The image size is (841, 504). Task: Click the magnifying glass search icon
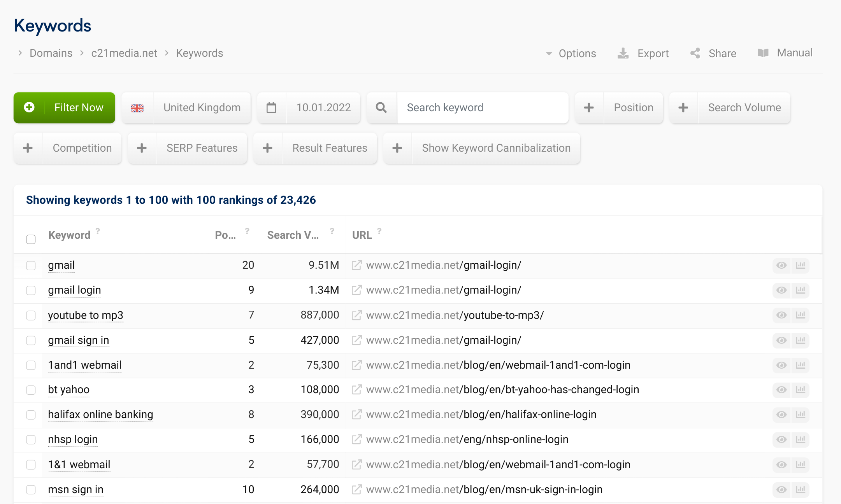[381, 108]
